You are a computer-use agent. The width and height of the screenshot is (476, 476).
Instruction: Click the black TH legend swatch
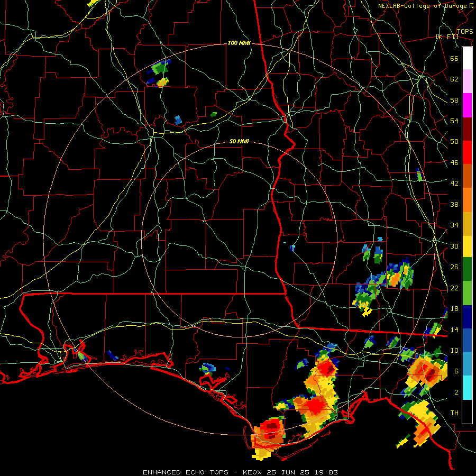click(467, 411)
